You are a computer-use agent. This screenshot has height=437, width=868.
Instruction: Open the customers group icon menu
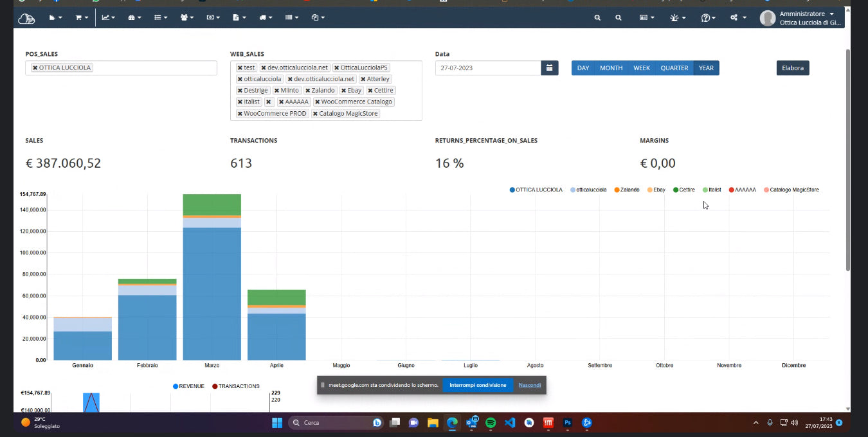186,18
